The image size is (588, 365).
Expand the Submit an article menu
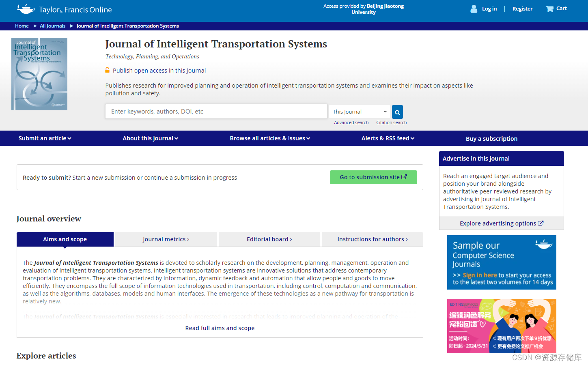45,138
